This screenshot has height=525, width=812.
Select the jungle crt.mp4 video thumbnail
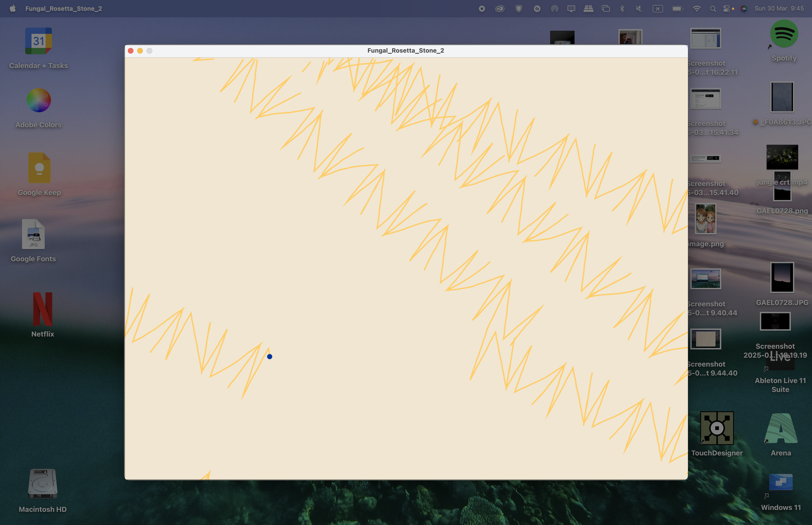click(782, 157)
